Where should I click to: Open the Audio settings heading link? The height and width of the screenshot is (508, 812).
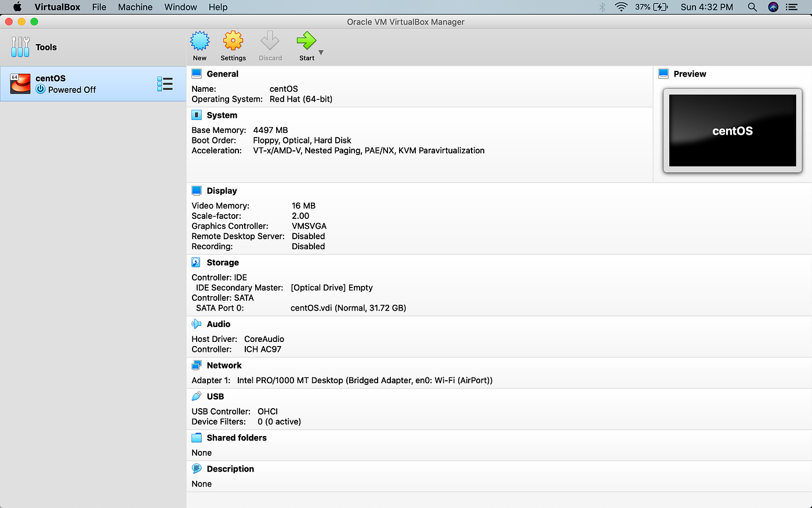(219, 324)
